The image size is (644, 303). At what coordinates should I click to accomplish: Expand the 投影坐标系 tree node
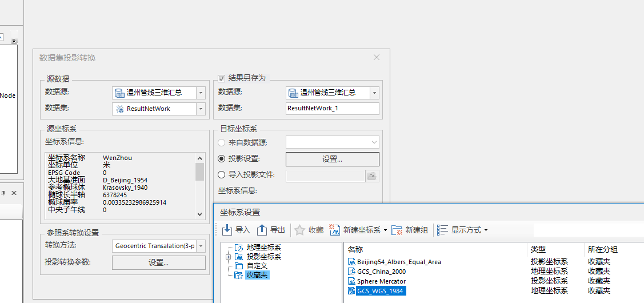228,257
